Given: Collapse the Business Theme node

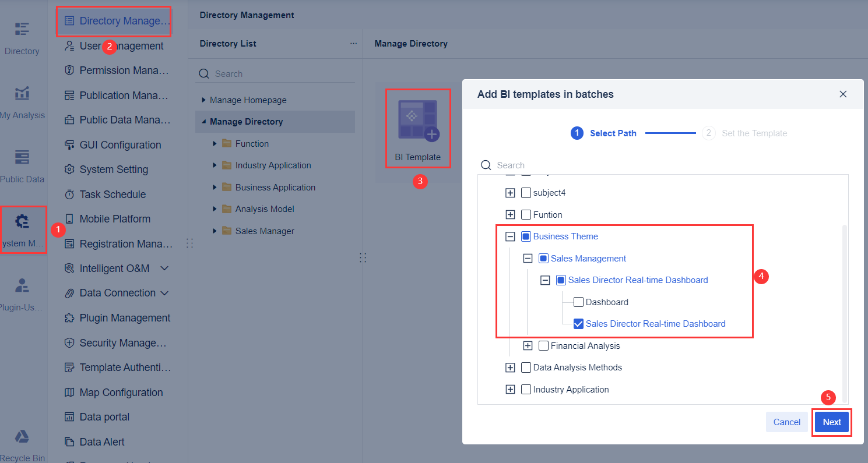Looking at the screenshot, I should (x=510, y=236).
